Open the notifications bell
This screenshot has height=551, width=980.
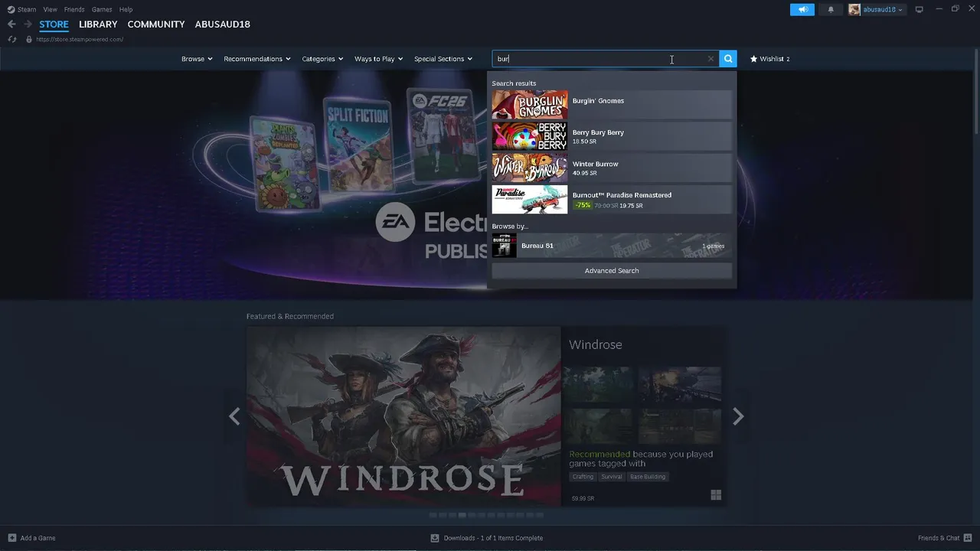(831, 9)
